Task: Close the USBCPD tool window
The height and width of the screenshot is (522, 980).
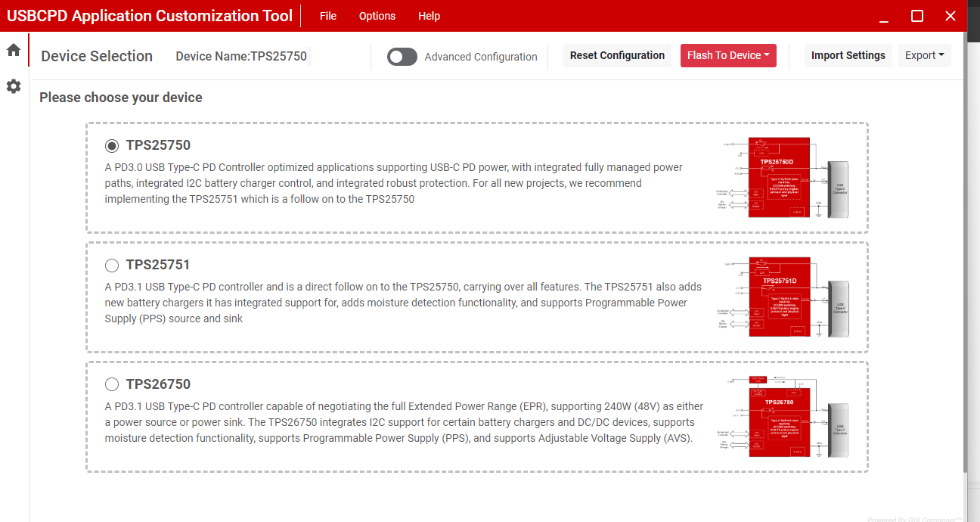Action: (951, 16)
